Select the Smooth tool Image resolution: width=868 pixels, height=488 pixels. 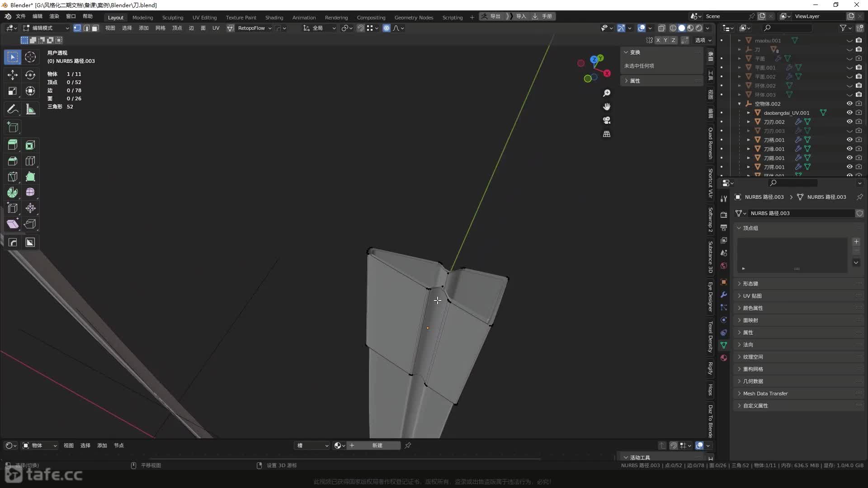30,192
